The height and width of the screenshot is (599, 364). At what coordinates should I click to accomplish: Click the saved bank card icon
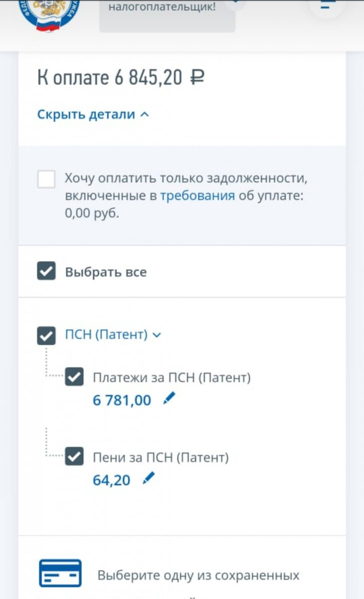click(x=60, y=573)
